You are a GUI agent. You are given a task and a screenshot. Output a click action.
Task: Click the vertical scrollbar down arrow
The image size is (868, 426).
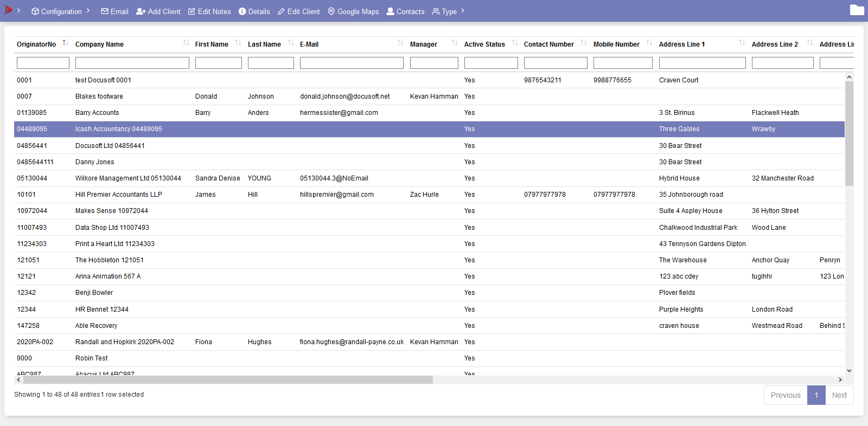click(849, 371)
